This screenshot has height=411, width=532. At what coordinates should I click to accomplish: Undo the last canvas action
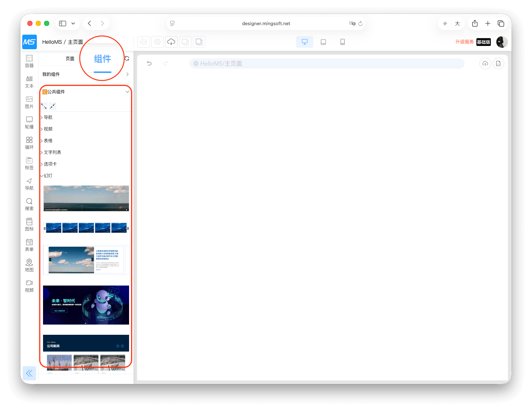click(x=149, y=63)
